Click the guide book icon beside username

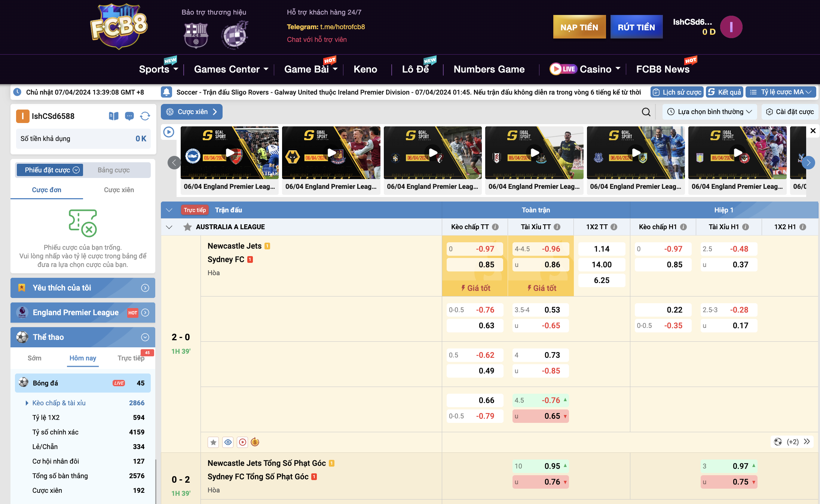point(114,116)
